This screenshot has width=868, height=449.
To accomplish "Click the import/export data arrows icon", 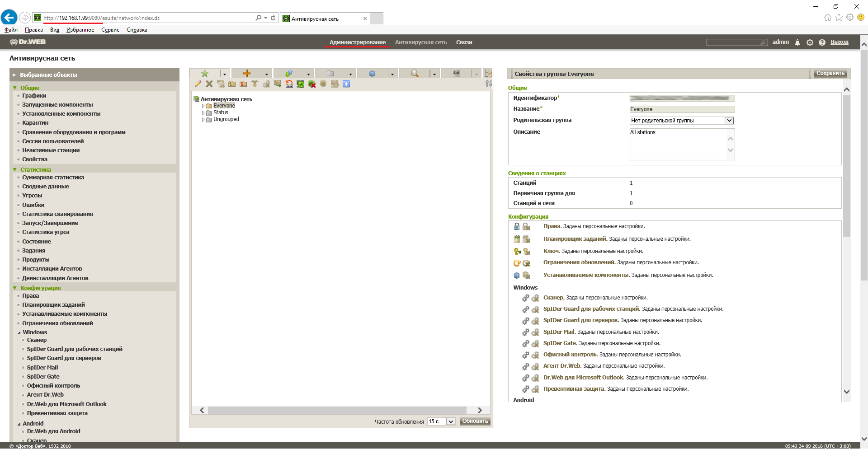I will click(x=288, y=74).
